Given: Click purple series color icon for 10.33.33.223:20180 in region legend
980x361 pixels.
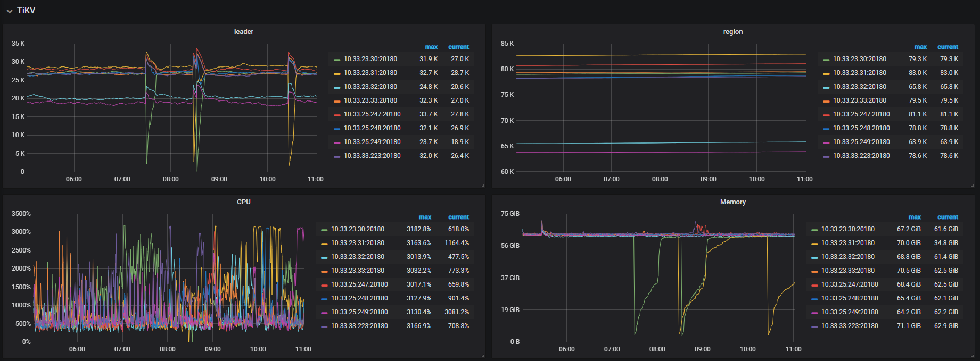Looking at the screenshot, I should 826,156.
